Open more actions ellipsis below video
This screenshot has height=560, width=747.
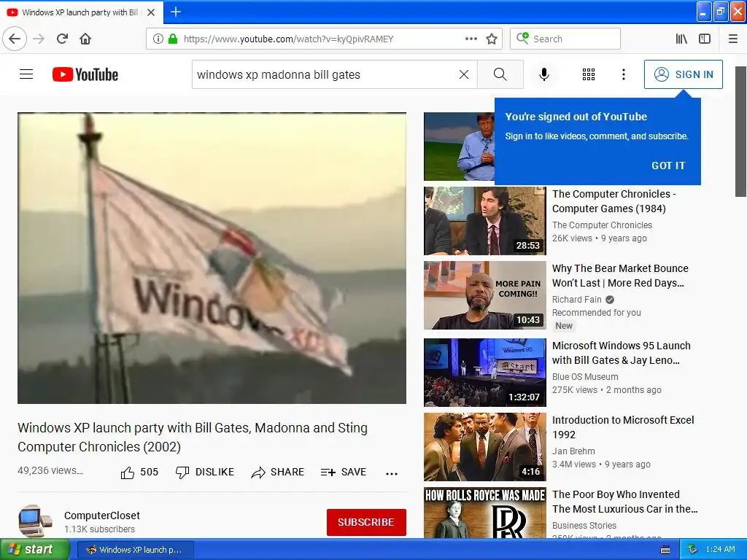392,473
